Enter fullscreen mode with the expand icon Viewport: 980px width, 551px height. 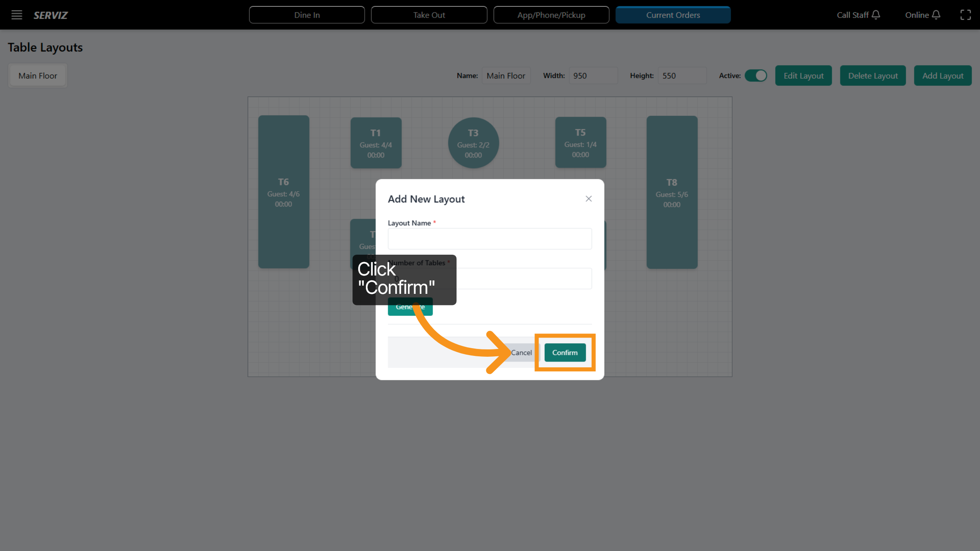pyautogui.click(x=966, y=15)
